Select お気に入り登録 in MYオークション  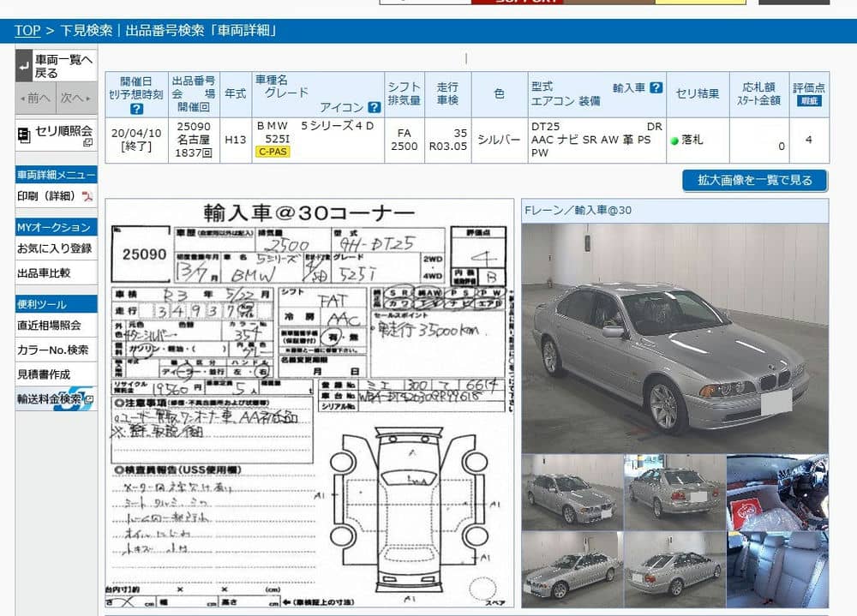[55, 248]
